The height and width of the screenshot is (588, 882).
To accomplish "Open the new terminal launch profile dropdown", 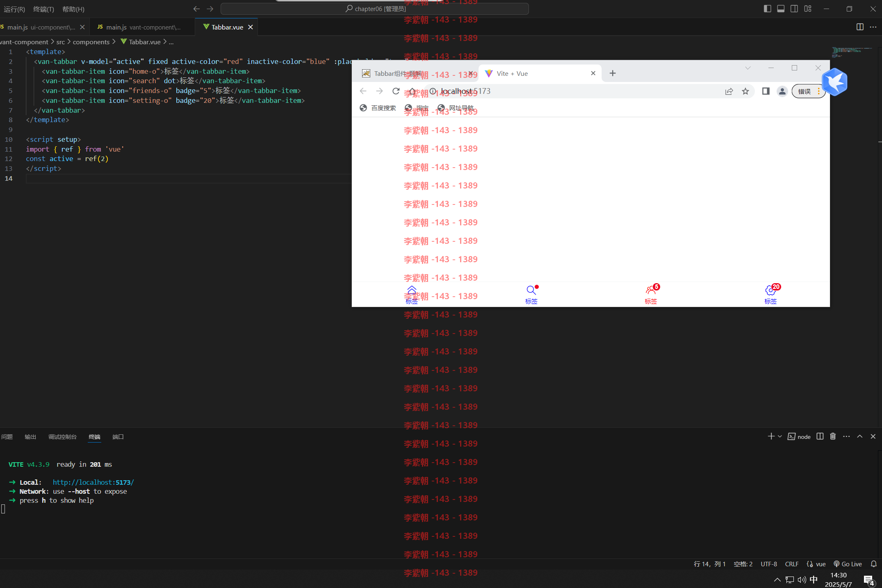I will tap(779, 436).
